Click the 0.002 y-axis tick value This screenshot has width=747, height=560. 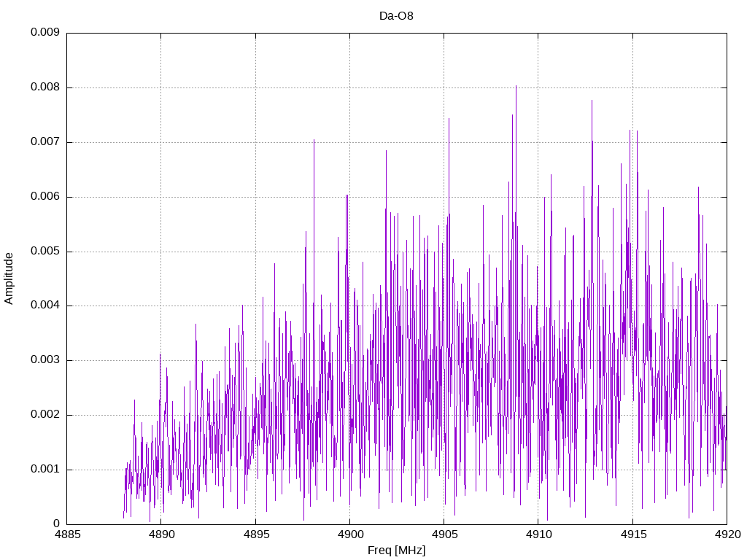coord(45,415)
